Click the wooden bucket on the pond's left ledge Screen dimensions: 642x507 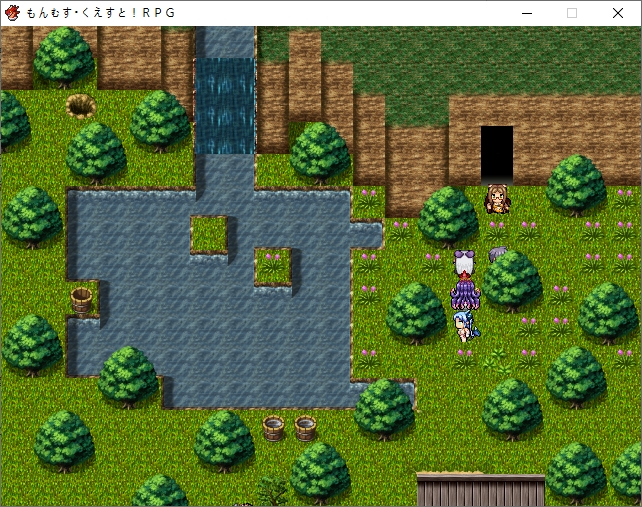81,300
